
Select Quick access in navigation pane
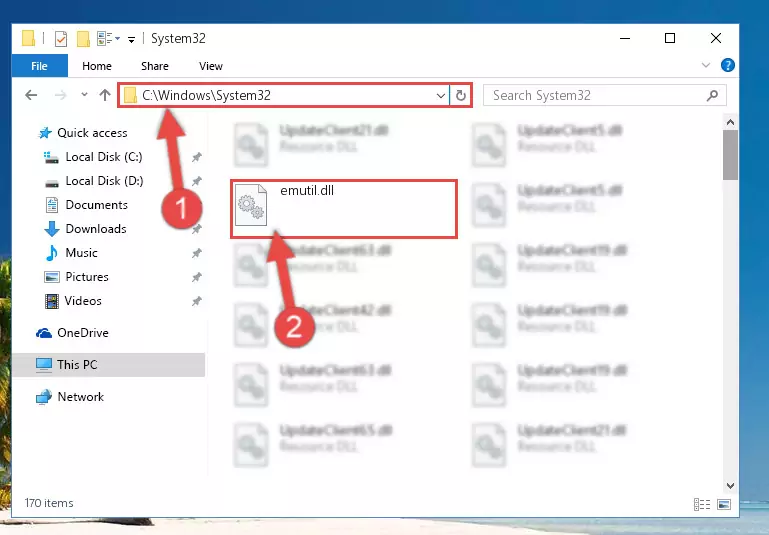(x=92, y=133)
